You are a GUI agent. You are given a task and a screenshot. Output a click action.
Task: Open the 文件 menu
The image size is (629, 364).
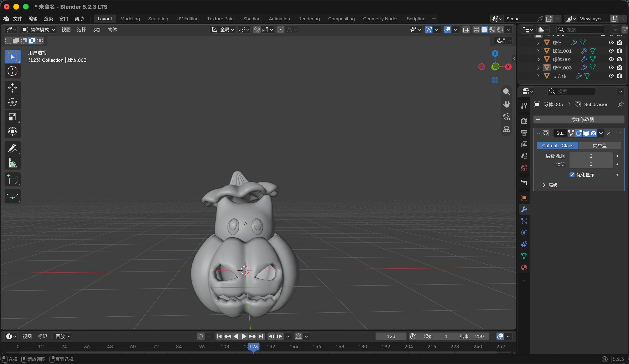pyautogui.click(x=18, y=19)
